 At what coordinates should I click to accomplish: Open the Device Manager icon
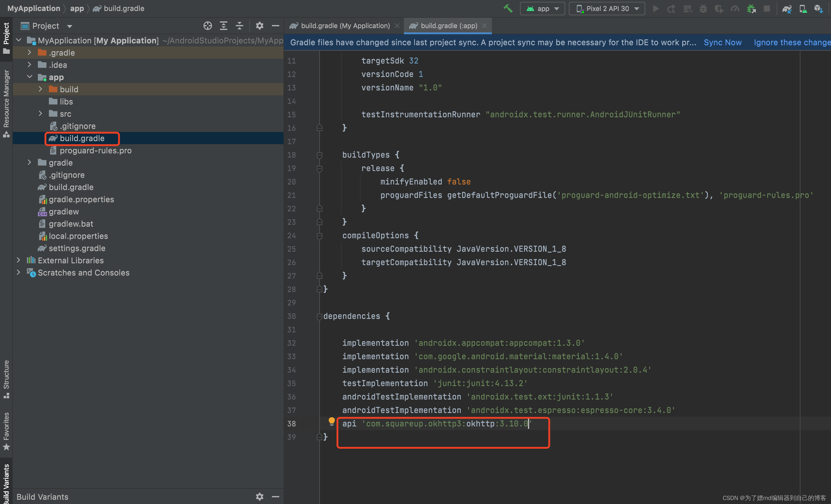point(803,9)
